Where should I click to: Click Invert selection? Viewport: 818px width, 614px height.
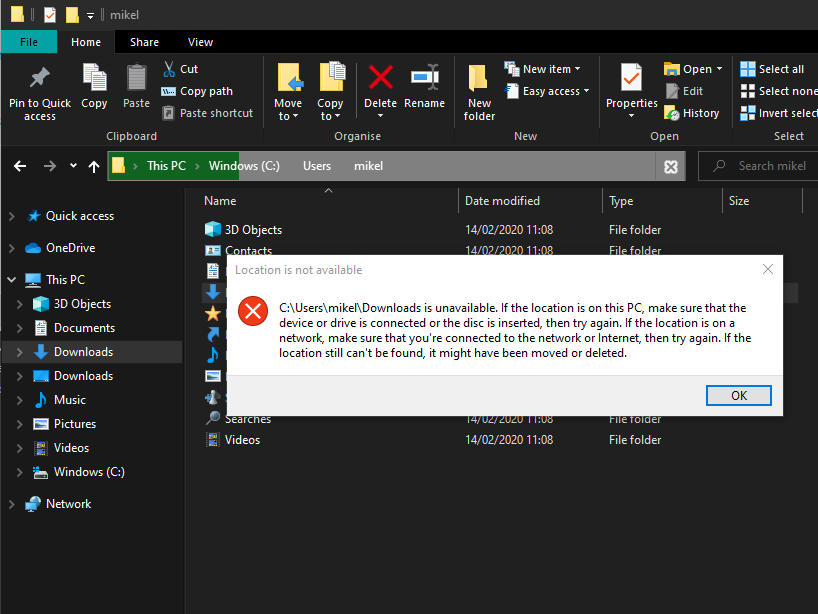[779, 113]
